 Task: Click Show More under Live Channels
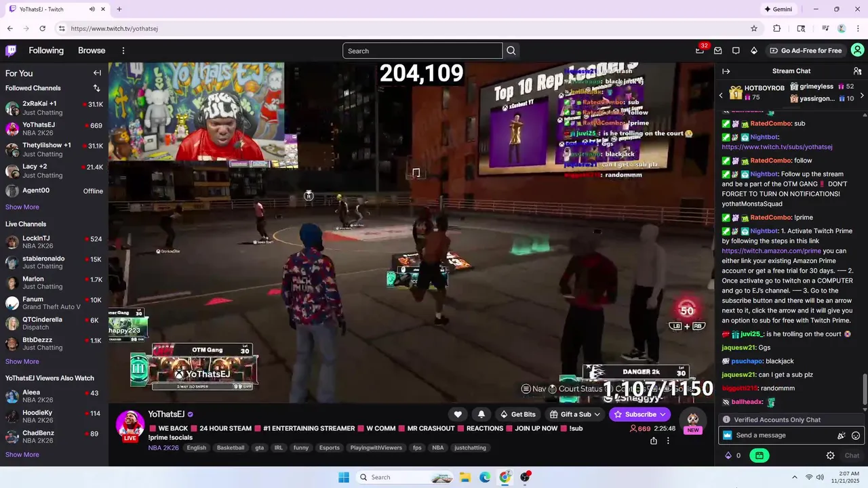pos(22,361)
